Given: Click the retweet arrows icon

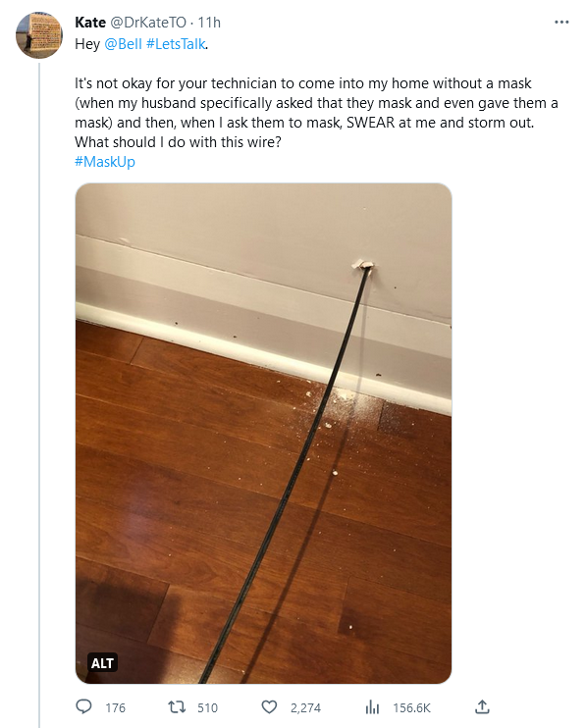Looking at the screenshot, I should 177,707.
